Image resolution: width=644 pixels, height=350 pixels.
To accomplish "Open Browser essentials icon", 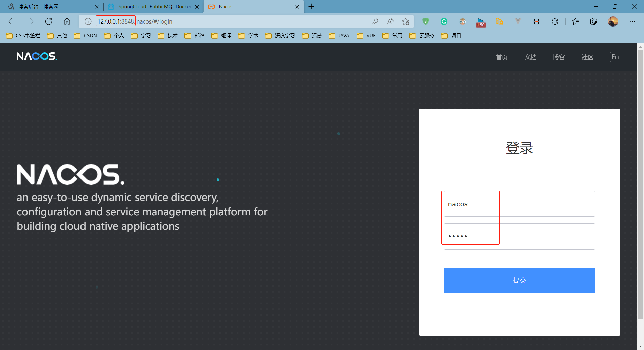I will coord(594,21).
